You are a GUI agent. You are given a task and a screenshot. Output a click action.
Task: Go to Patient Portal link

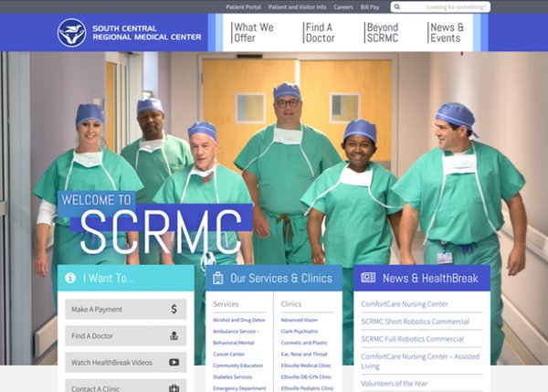pos(243,7)
